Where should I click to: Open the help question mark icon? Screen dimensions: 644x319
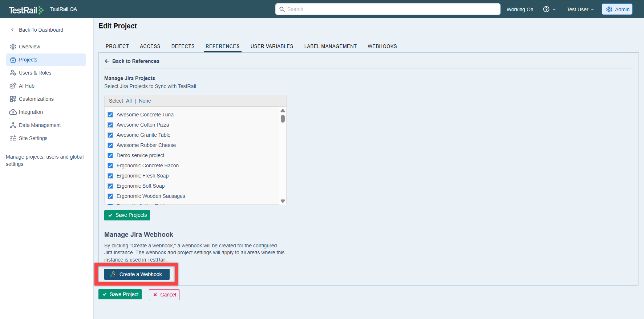point(546,9)
